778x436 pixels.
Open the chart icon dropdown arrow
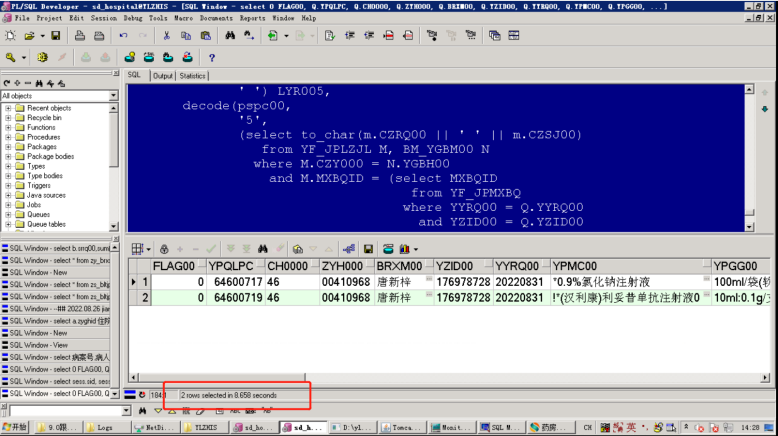(x=416, y=249)
